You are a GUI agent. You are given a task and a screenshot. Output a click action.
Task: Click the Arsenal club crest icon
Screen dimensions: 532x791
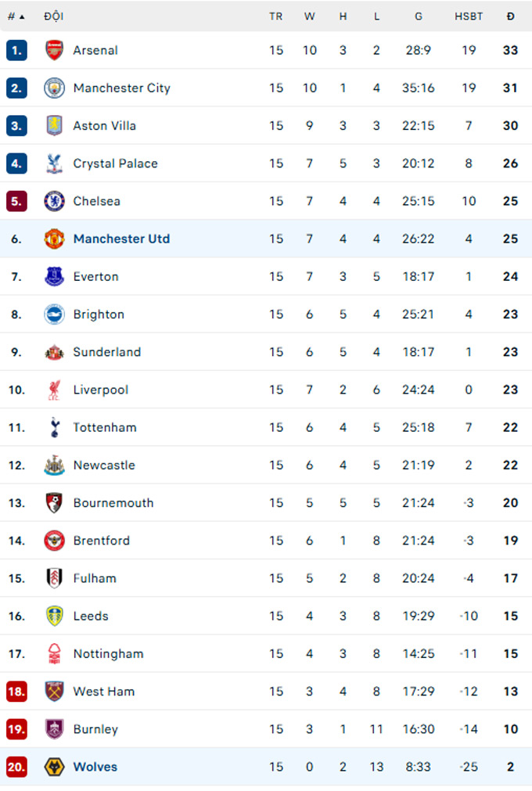point(54,50)
